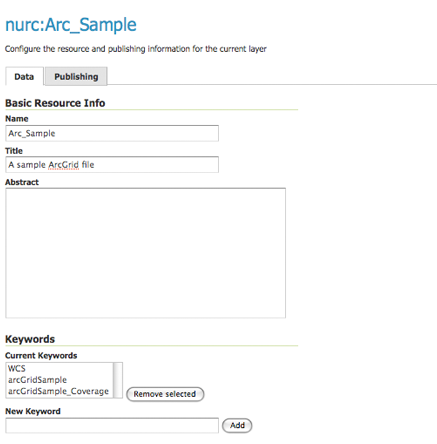Click the Current Keywords label
This screenshot has width=437, height=444.
(x=41, y=355)
